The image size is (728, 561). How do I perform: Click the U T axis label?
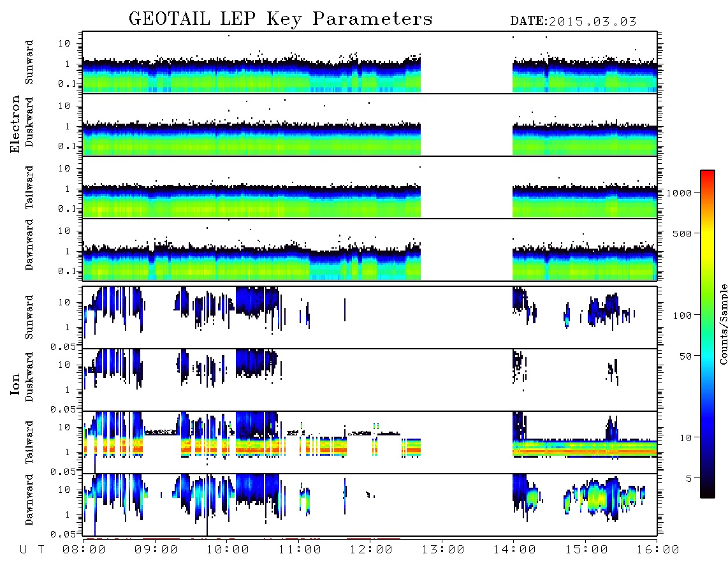coord(32,550)
